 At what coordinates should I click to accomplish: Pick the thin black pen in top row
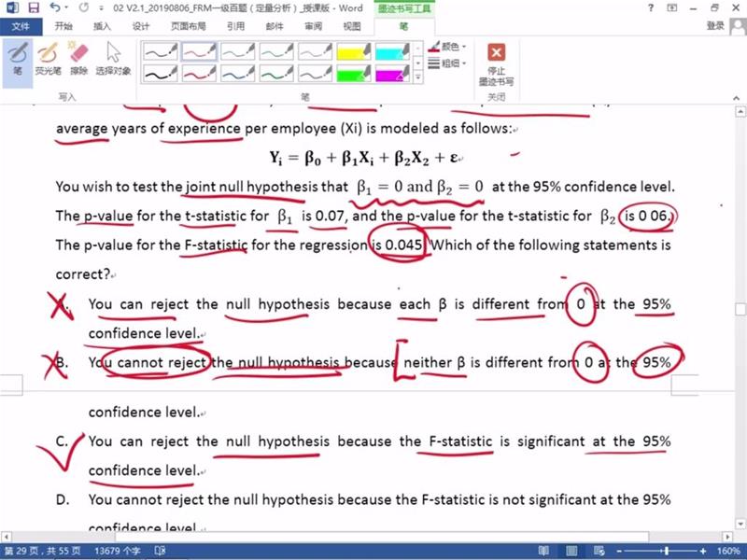pyautogui.click(x=161, y=51)
